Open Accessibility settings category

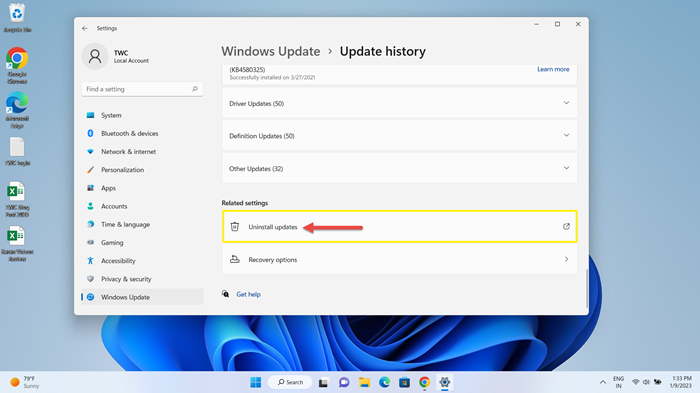click(142, 261)
